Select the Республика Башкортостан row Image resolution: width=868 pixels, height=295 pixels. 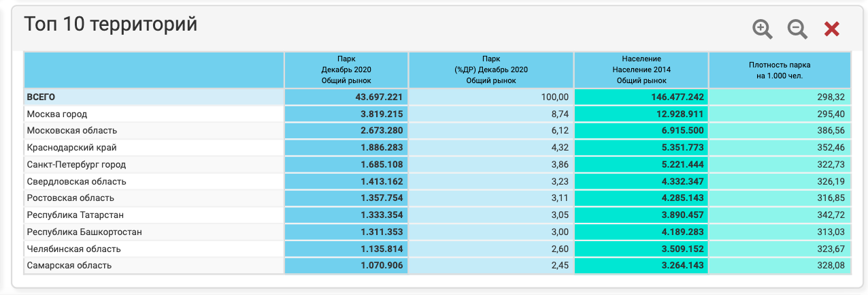pos(84,232)
